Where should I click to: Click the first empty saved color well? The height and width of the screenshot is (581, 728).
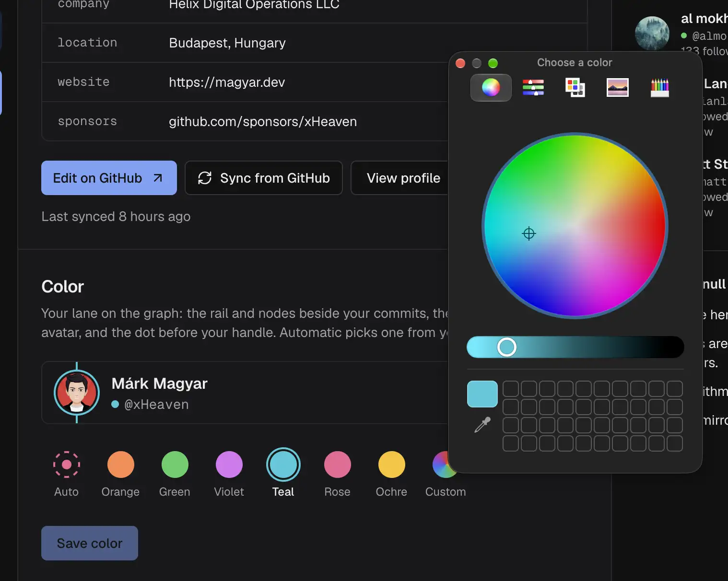tap(511, 389)
